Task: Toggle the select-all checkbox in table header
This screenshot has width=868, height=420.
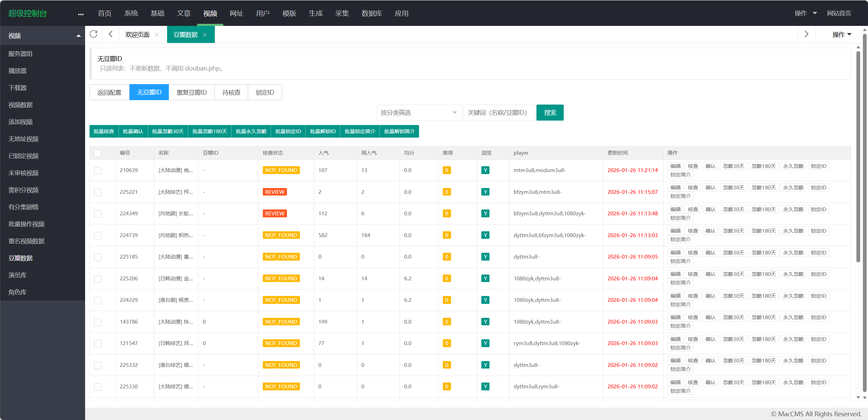Action: click(98, 153)
